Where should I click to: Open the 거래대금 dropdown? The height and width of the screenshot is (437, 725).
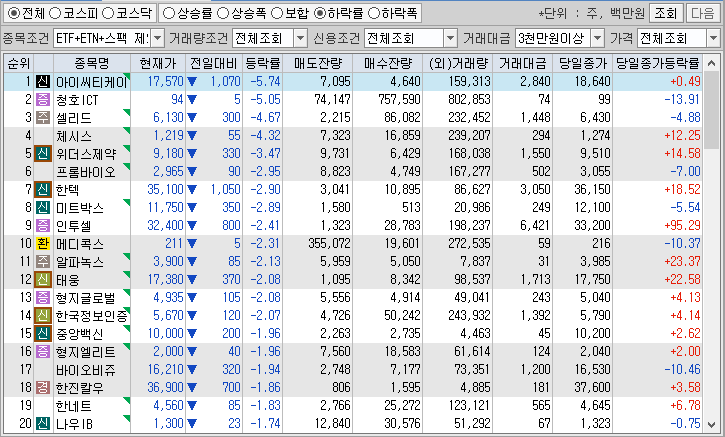[x=597, y=38]
